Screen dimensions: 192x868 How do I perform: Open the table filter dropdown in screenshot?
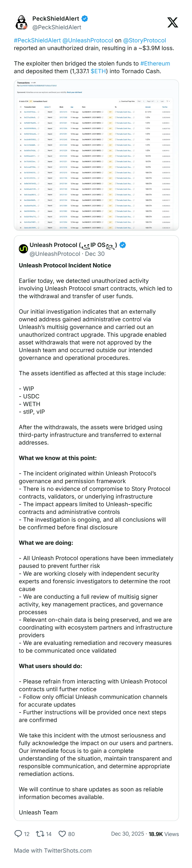click(168, 101)
